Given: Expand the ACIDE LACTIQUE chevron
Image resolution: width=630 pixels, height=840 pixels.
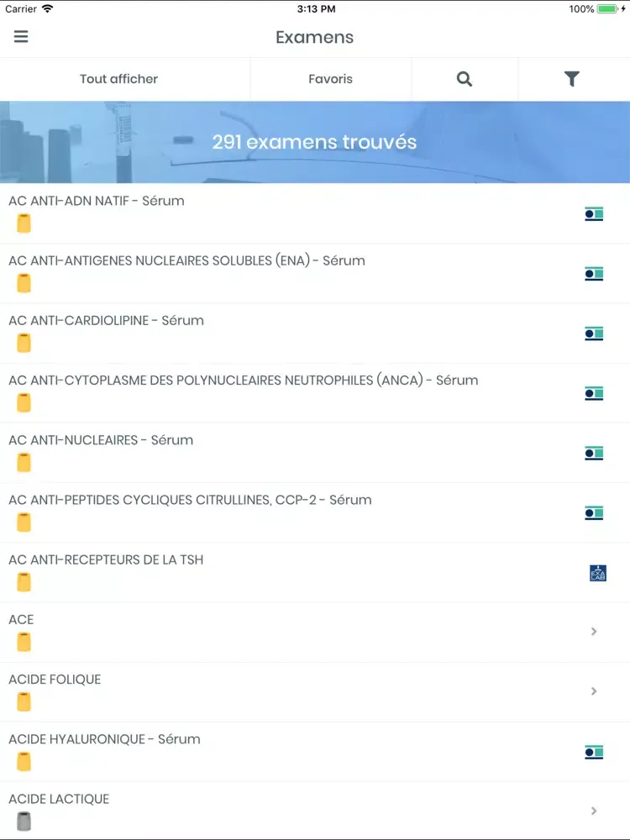Looking at the screenshot, I should 594,811.
